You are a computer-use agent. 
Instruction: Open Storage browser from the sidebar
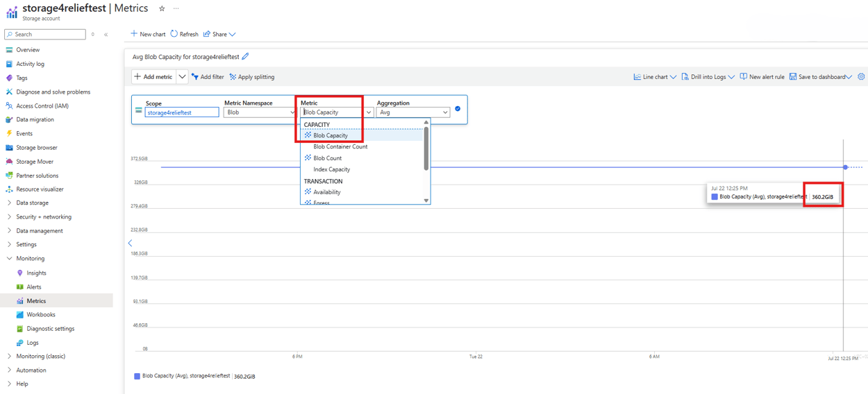pyautogui.click(x=36, y=148)
